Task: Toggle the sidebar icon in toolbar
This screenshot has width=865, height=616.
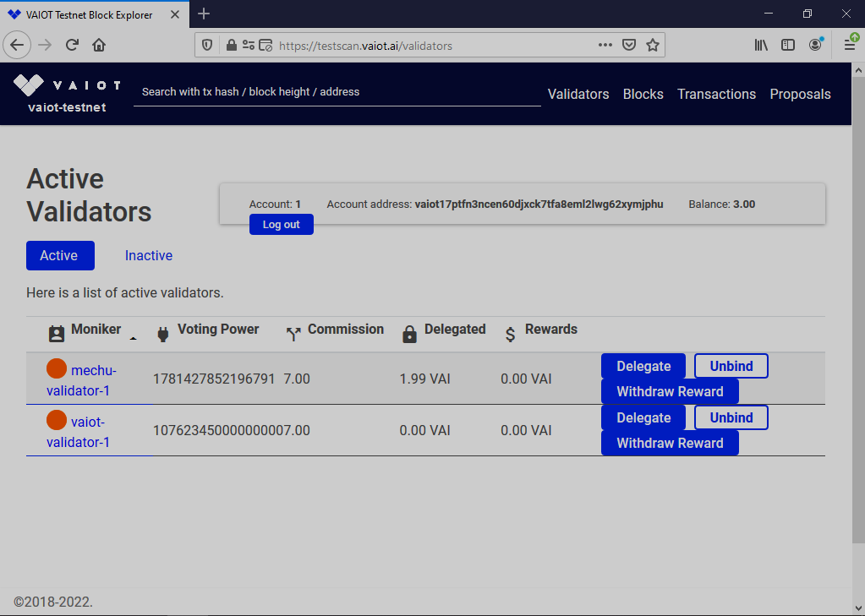Action: 788,46
